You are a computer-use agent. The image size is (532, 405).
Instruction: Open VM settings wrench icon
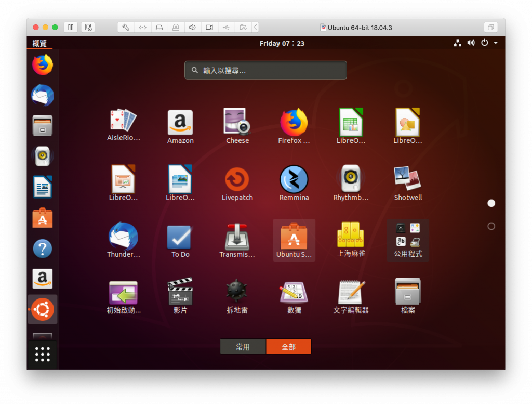(x=126, y=28)
